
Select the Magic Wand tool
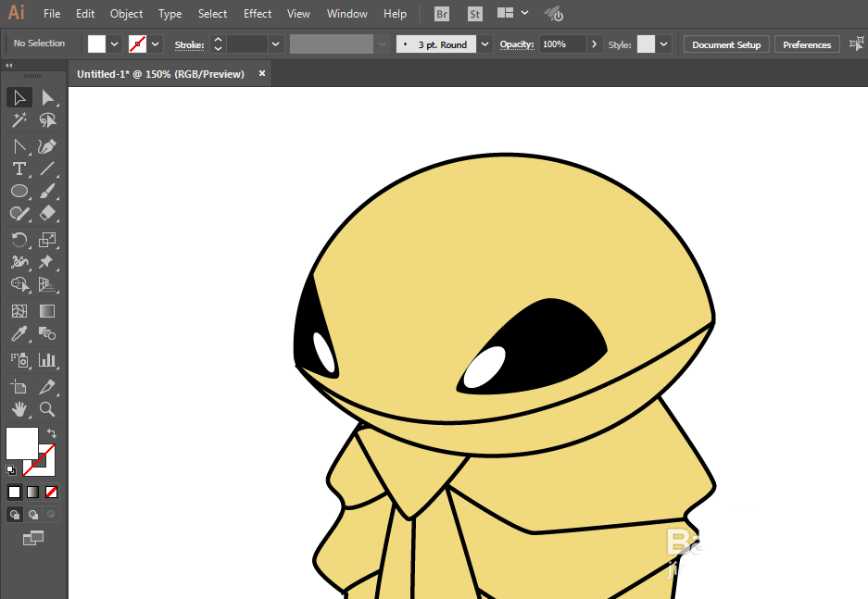pos(19,120)
